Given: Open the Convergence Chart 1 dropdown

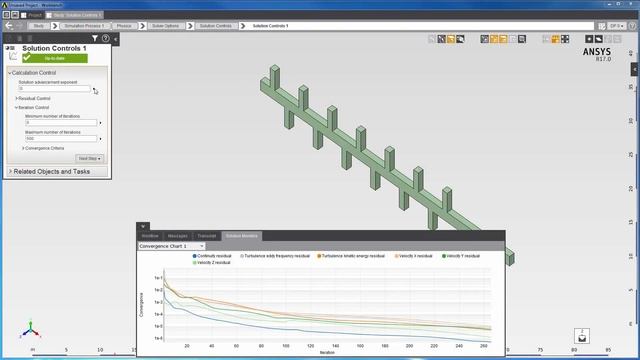Looking at the screenshot, I should point(171,246).
